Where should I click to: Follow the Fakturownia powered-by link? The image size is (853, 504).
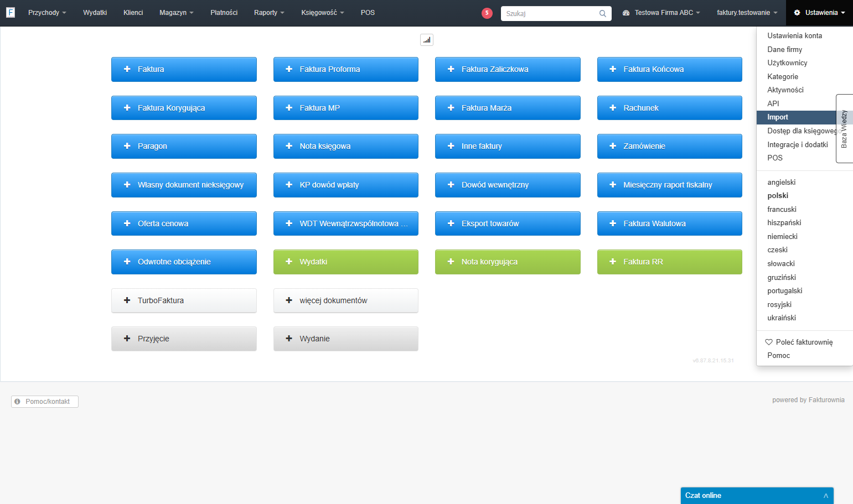point(826,400)
